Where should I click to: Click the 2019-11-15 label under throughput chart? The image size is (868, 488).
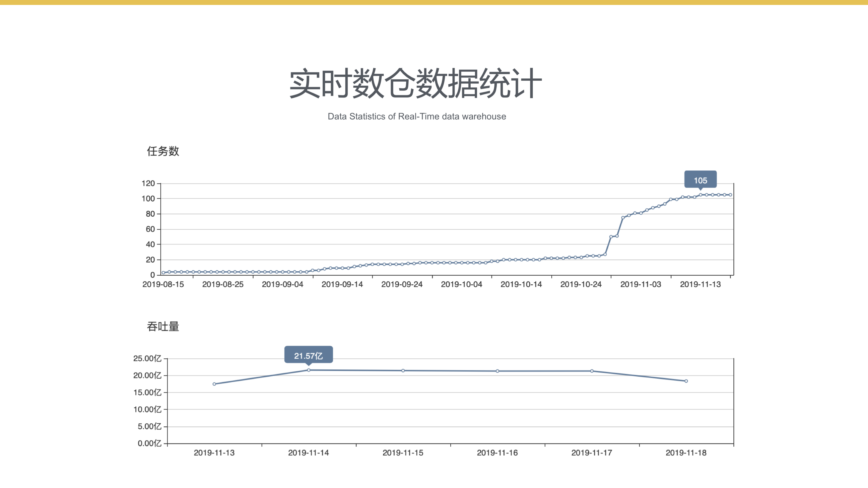(x=403, y=453)
